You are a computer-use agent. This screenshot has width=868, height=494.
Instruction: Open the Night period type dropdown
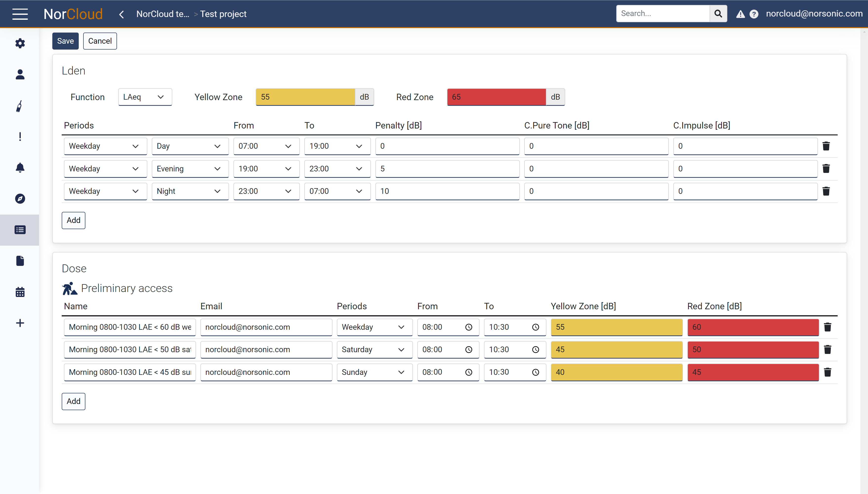(x=190, y=191)
